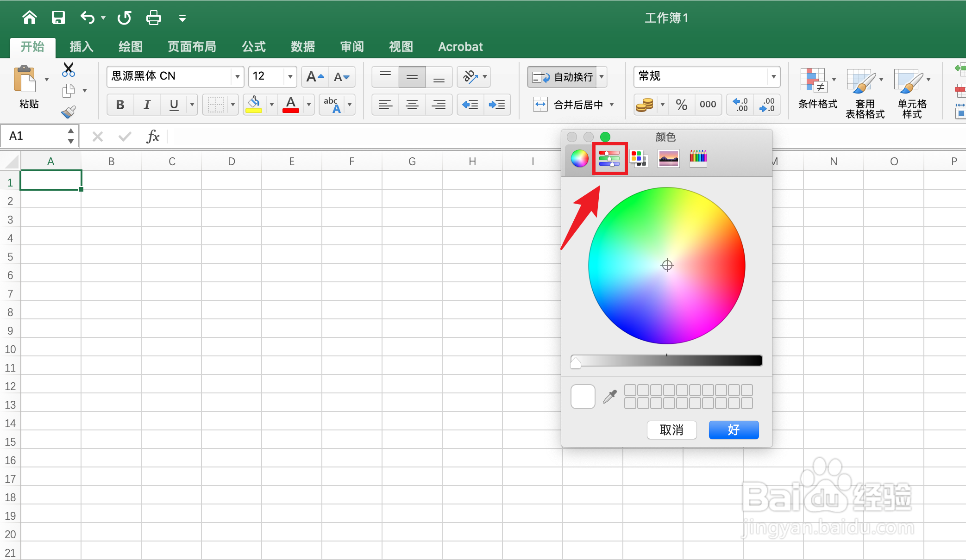Toggle 自动换行 wrap text

click(563, 77)
